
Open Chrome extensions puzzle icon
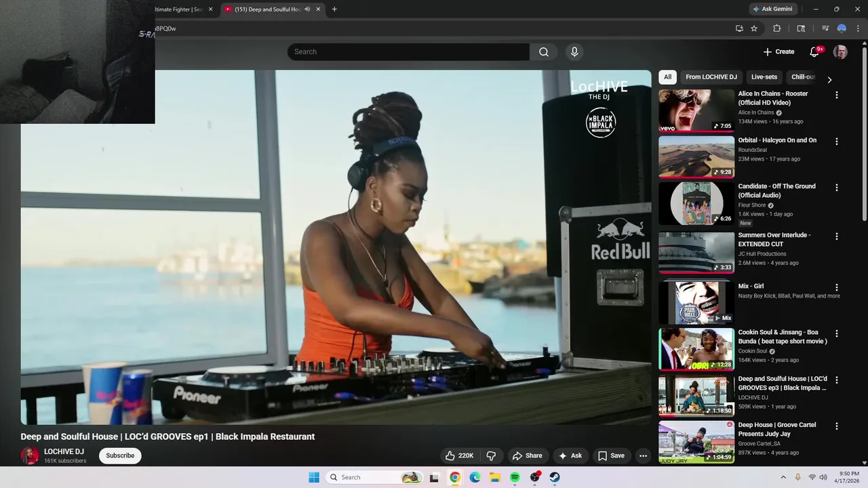coord(777,28)
